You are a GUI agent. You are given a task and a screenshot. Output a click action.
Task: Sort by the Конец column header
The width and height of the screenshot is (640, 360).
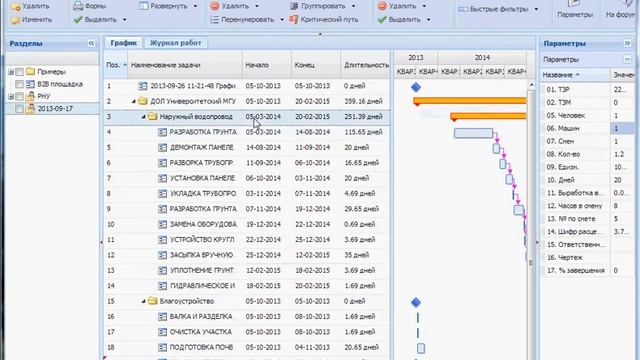(316, 65)
